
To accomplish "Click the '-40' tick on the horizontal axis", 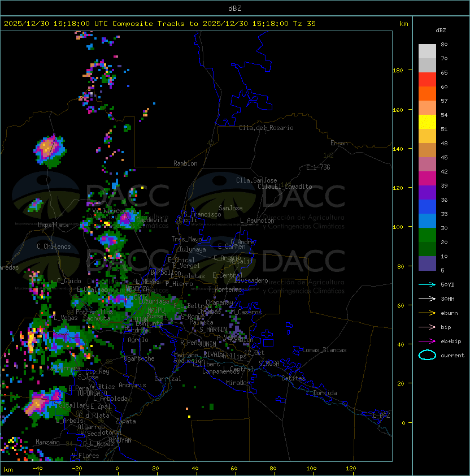I will point(37,469).
